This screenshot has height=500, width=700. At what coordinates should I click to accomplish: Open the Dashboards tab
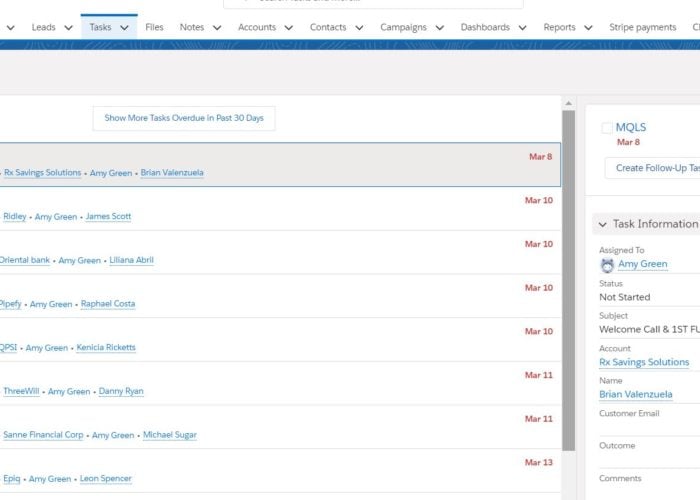coord(485,27)
